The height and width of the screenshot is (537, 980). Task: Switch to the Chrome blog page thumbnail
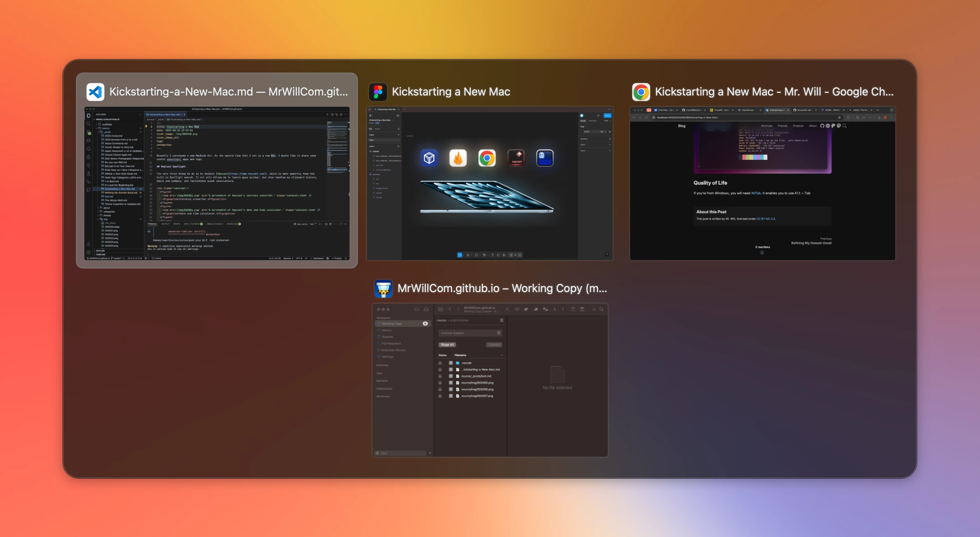click(762, 183)
